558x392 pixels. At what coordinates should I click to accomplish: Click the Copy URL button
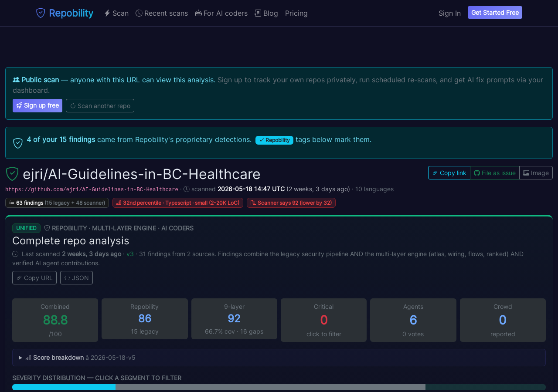click(34, 277)
